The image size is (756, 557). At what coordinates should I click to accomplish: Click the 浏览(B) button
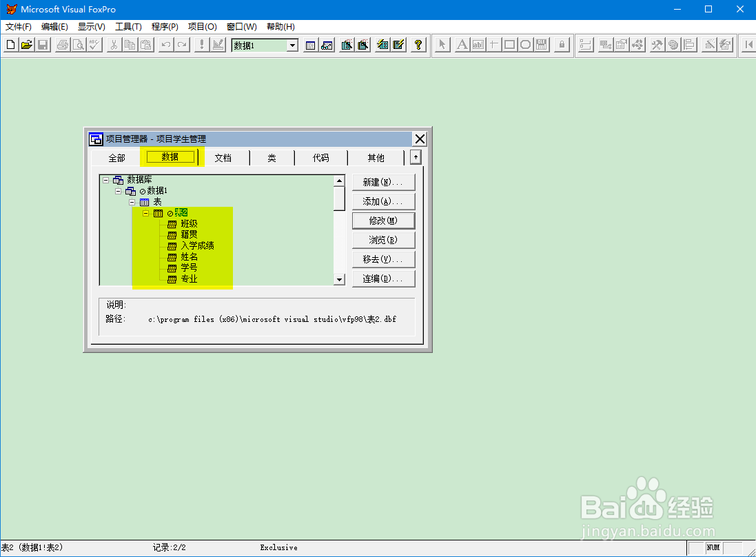coord(383,240)
